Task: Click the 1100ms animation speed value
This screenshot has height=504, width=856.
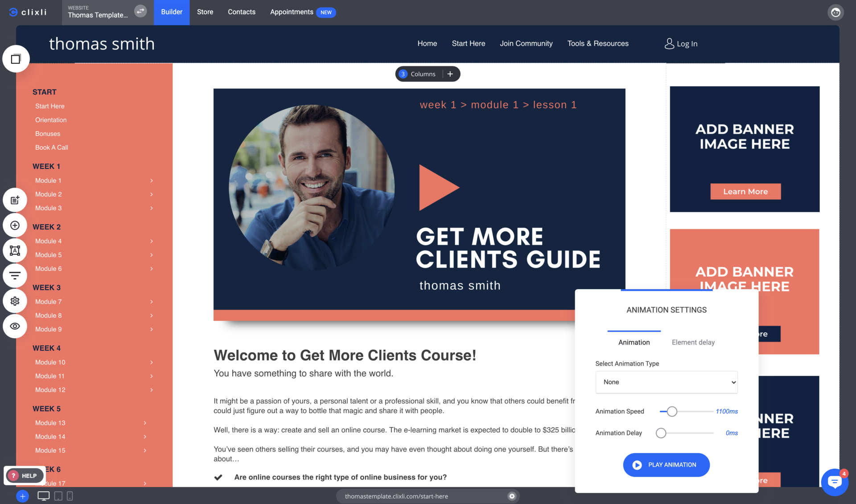Action: click(x=727, y=411)
